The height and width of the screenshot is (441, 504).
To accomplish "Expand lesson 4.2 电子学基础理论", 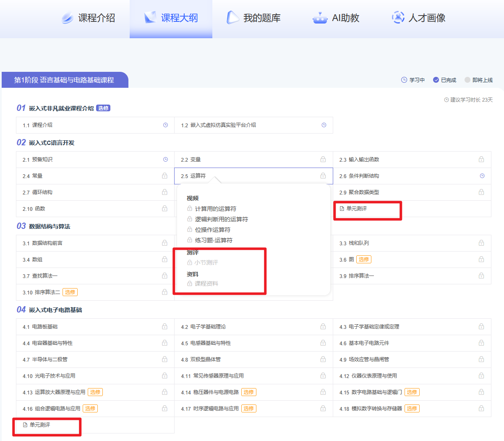I will (253, 327).
